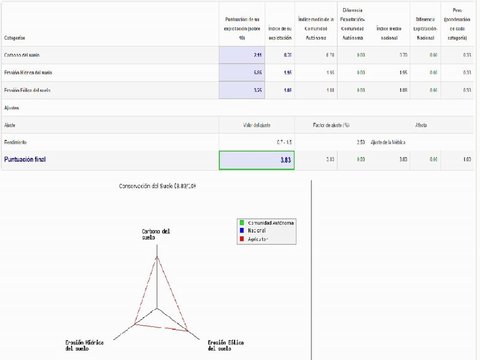Select the 'Erosión Eólica del suelo' table row label
Image resolution: width=480 pixels, height=360 pixels.
tap(27, 90)
